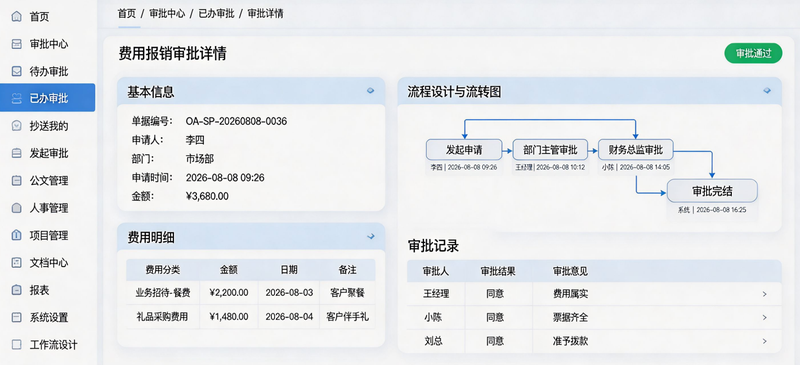The image size is (800, 365).
Task: Click the 人事管理 sidebar icon
Action: [x=16, y=208]
